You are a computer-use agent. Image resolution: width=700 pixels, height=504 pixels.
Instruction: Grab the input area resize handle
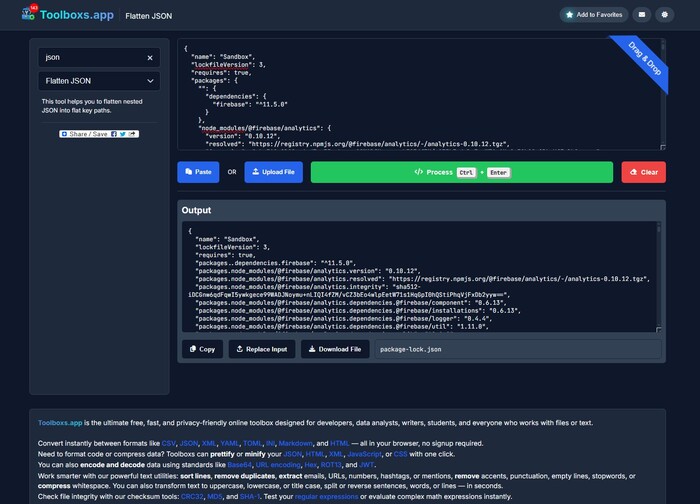pos(662,147)
